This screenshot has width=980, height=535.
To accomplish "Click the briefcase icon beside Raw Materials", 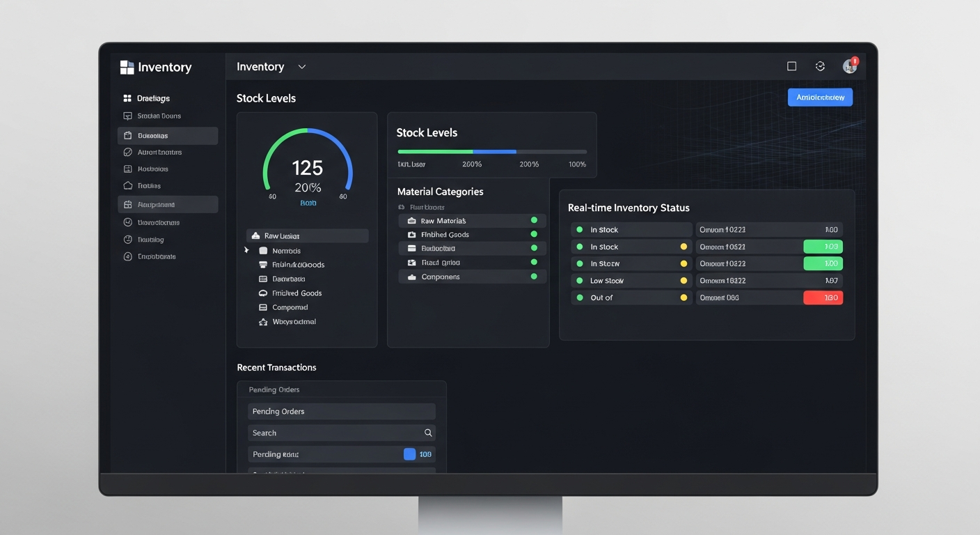I will point(411,221).
